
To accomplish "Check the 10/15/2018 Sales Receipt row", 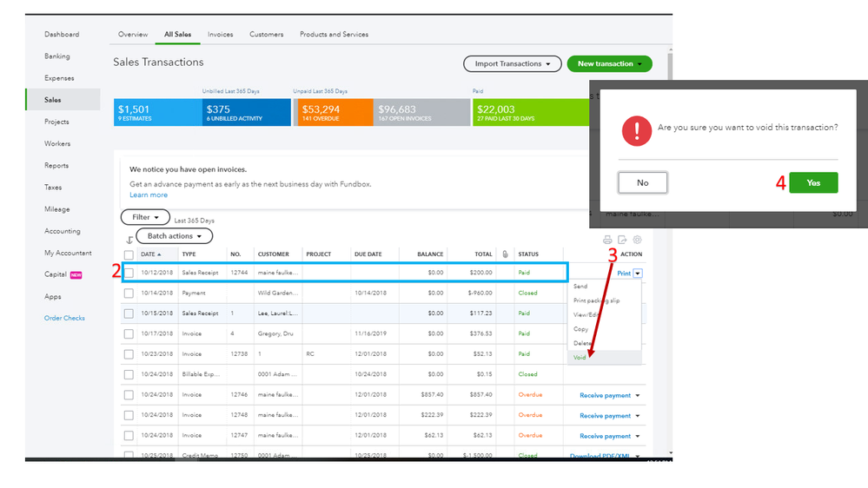I will 129,313.
